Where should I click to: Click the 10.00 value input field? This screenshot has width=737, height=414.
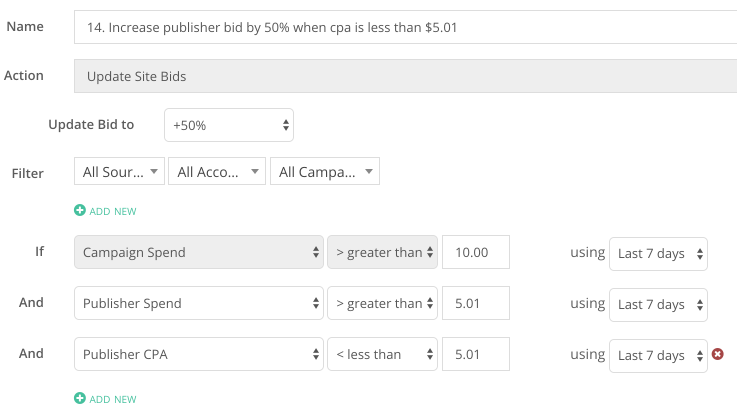coord(476,252)
